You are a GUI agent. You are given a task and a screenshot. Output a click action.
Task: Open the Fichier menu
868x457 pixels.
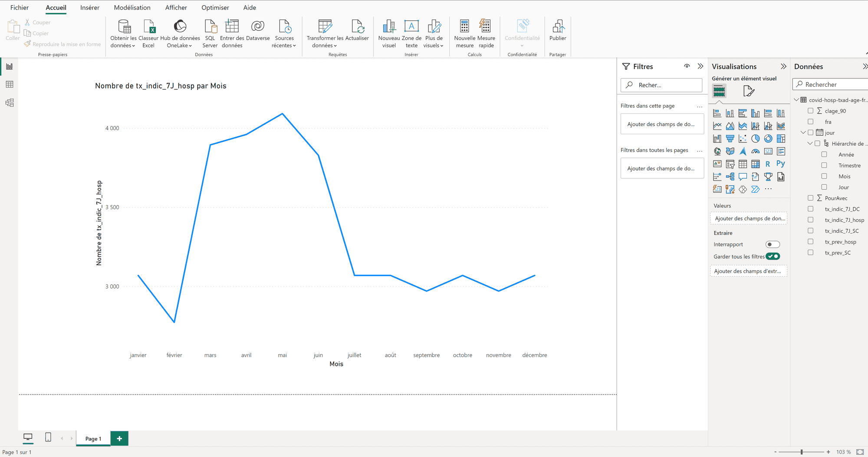tap(20, 7)
